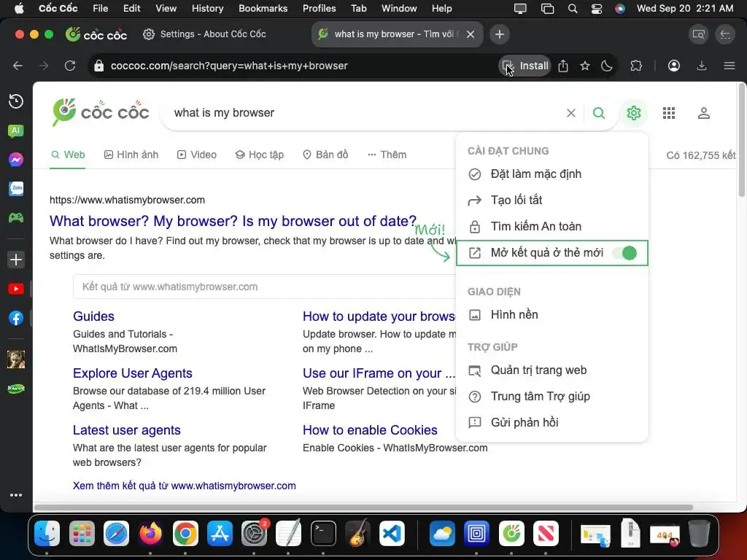Open Spotlight search in menu bar

(573, 8)
